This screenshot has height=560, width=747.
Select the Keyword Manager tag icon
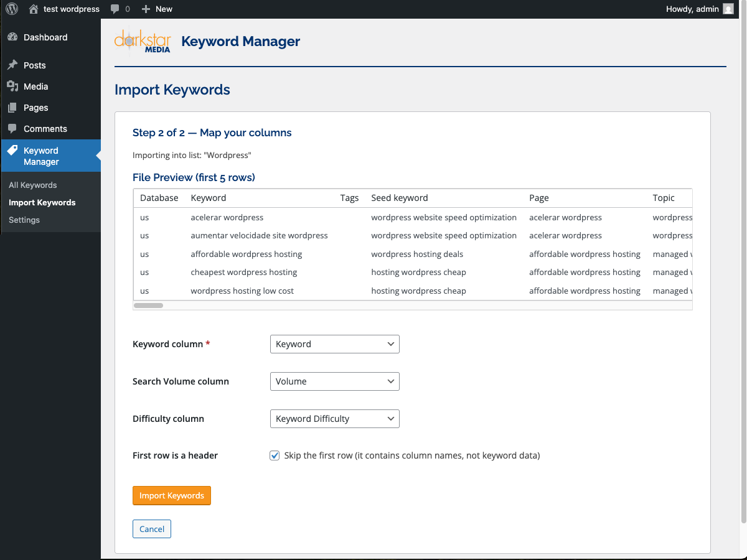pos(13,149)
